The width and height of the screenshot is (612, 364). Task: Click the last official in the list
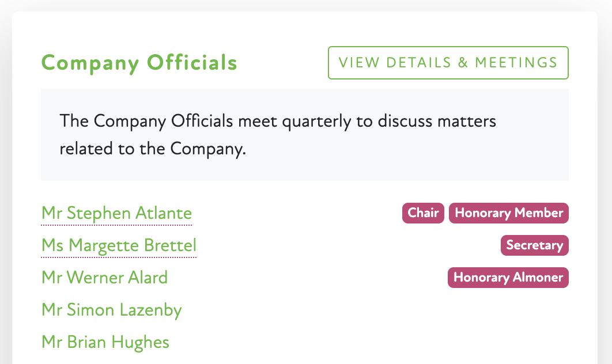pos(105,342)
